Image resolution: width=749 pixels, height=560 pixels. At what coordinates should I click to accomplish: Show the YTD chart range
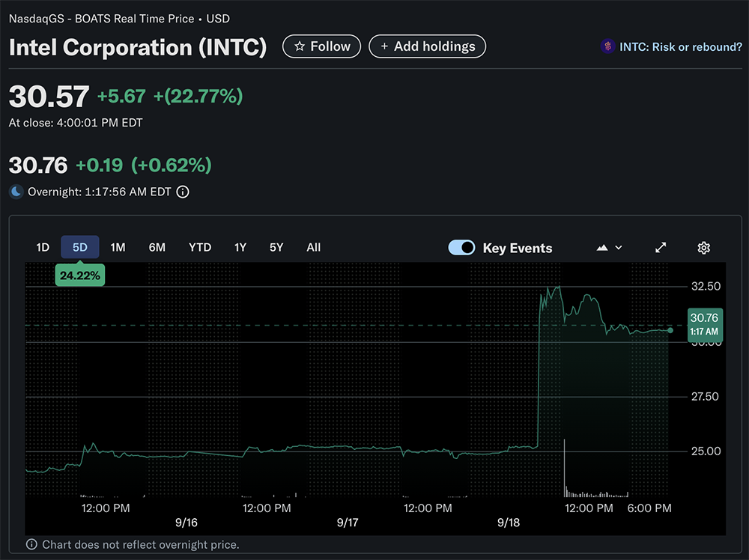[x=200, y=247]
